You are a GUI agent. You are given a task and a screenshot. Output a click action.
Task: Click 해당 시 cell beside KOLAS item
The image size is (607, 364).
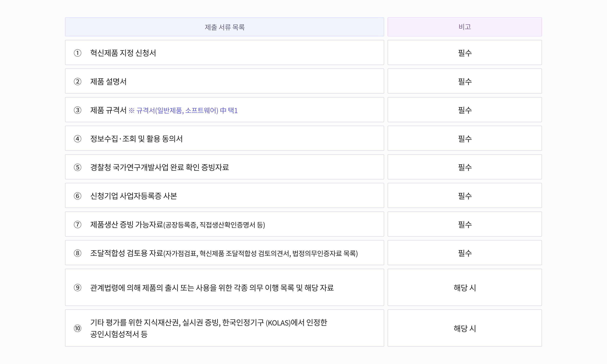[465, 328]
